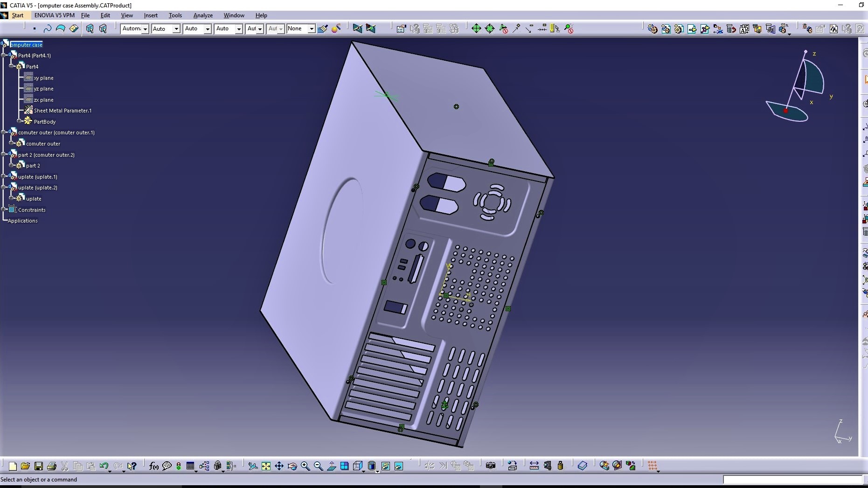This screenshot has height=488, width=868.
Task: Open the Insert menu
Action: pyautogui.click(x=151, y=15)
